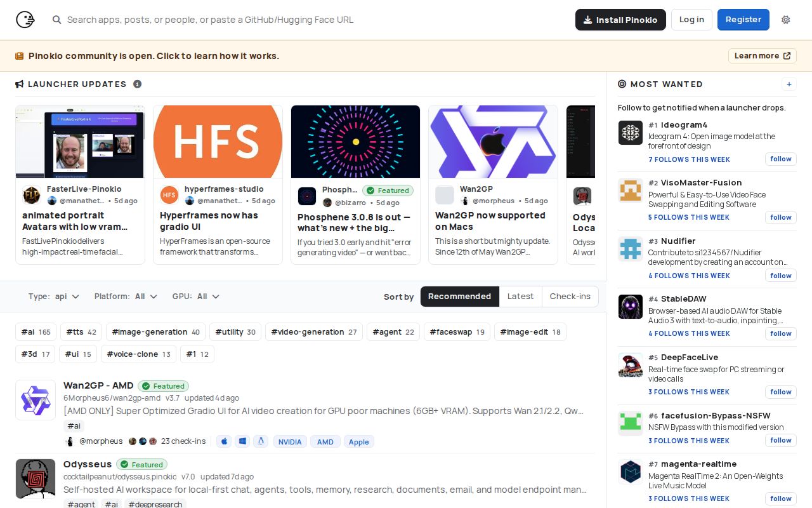Click the target icon beside Most Wanted

(622, 84)
